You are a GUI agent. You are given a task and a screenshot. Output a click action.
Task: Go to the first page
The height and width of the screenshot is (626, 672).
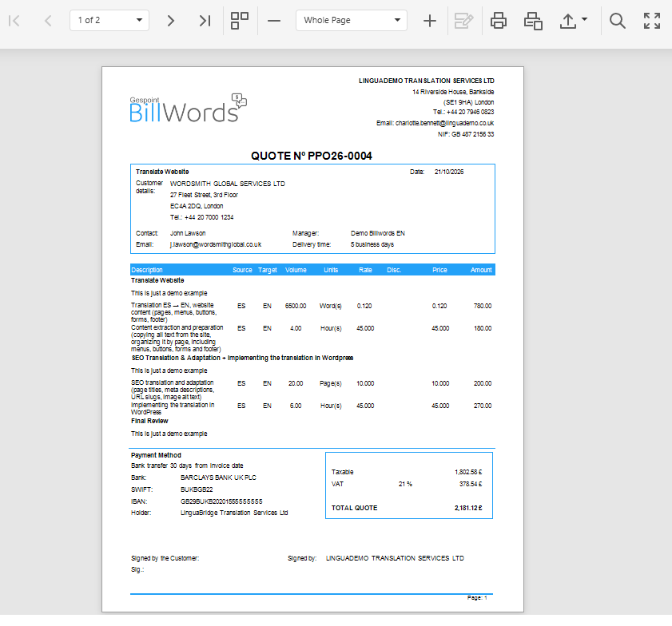pyautogui.click(x=14, y=21)
